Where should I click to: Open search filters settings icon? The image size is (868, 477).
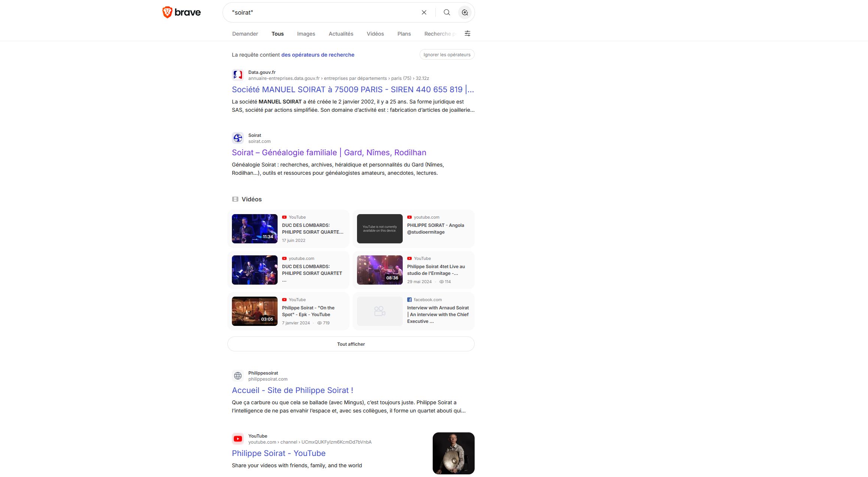pyautogui.click(x=468, y=33)
